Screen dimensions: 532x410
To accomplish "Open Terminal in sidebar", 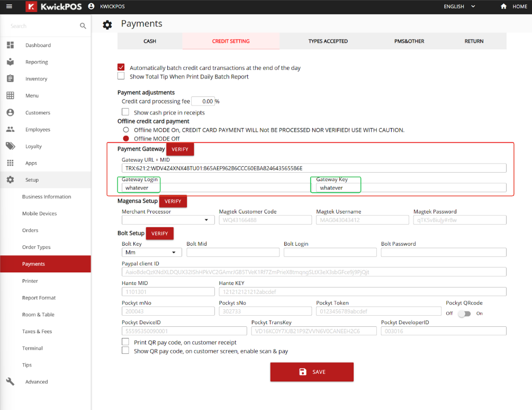I will click(x=32, y=348).
